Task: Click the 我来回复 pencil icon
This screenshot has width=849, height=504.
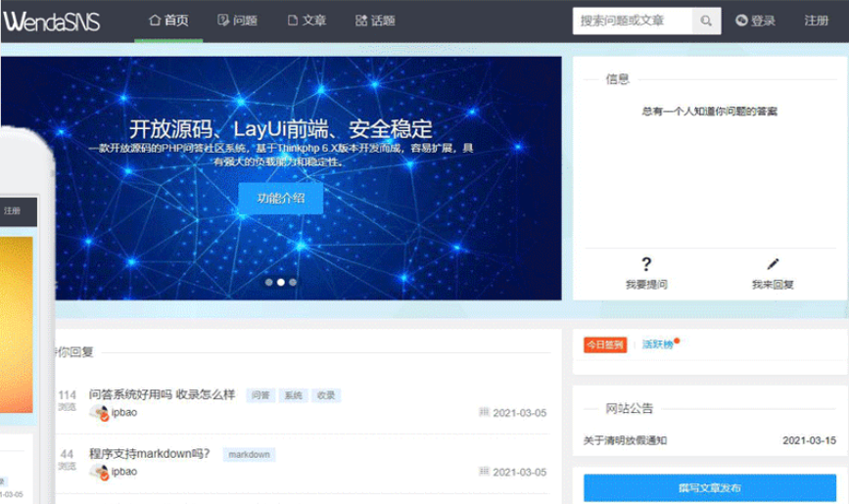Action: pyautogui.click(x=773, y=264)
